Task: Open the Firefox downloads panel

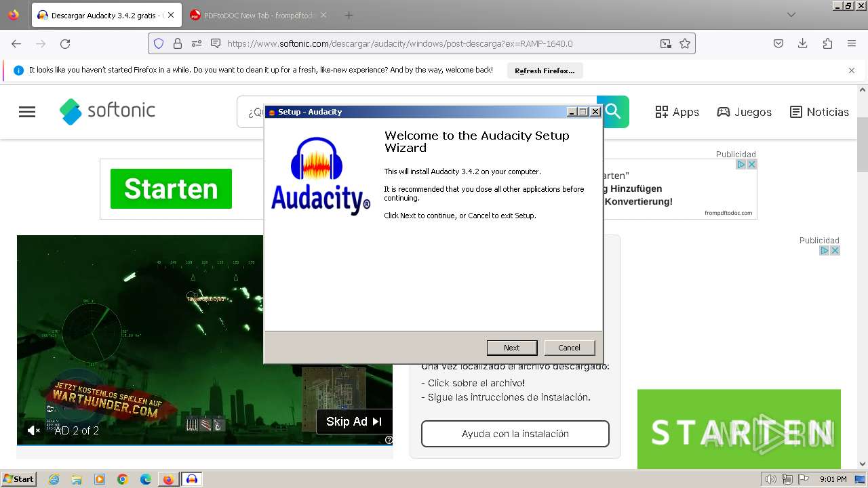Action: pyautogui.click(x=803, y=43)
